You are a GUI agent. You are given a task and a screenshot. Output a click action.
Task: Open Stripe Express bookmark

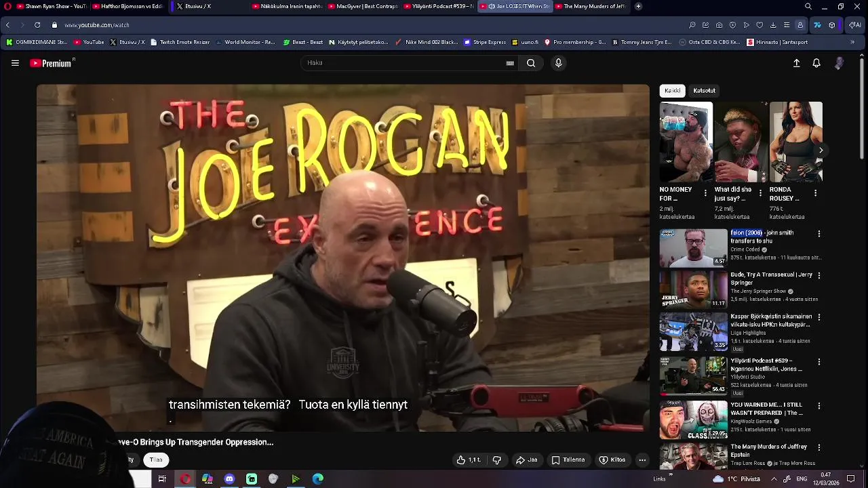click(485, 42)
